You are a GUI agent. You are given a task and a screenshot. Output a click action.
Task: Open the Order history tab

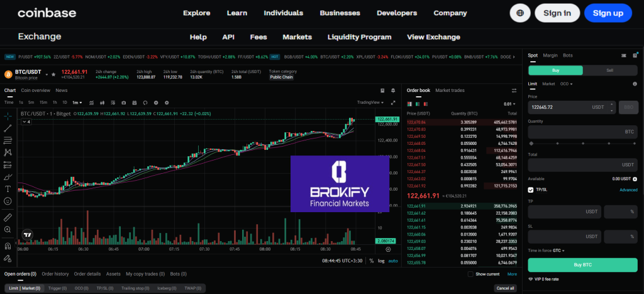point(55,274)
